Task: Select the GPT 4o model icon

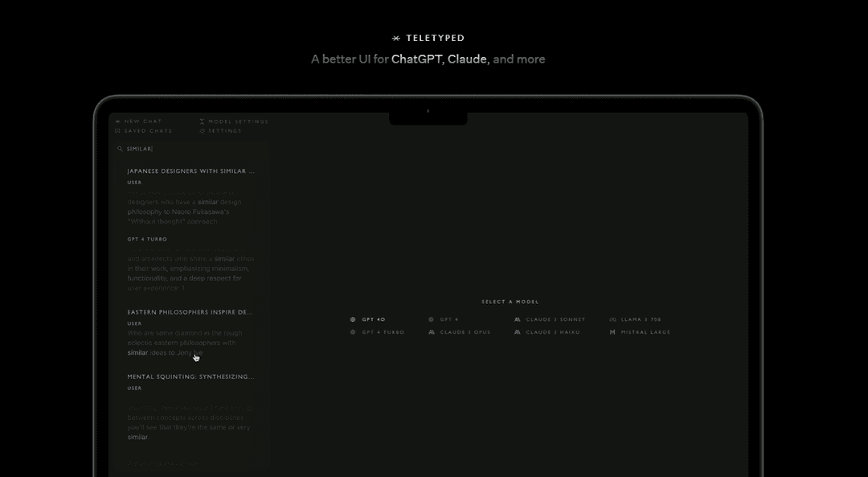Action: [x=353, y=319]
